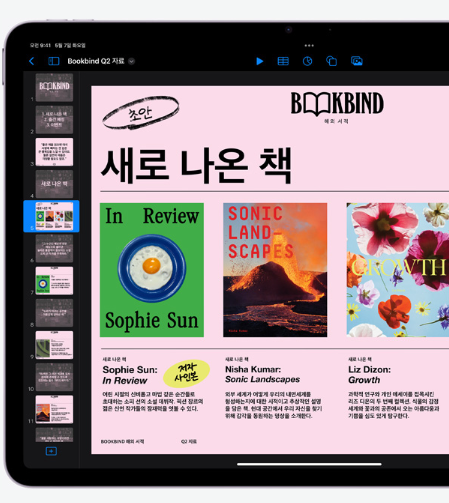449x503 pixels.
Task: Insert a table with the table icon
Action: click(x=283, y=61)
